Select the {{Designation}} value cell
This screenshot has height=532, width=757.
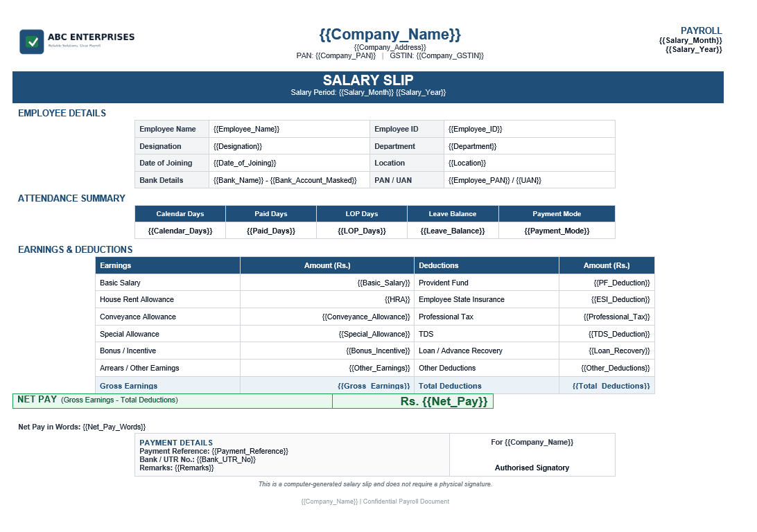click(289, 146)
